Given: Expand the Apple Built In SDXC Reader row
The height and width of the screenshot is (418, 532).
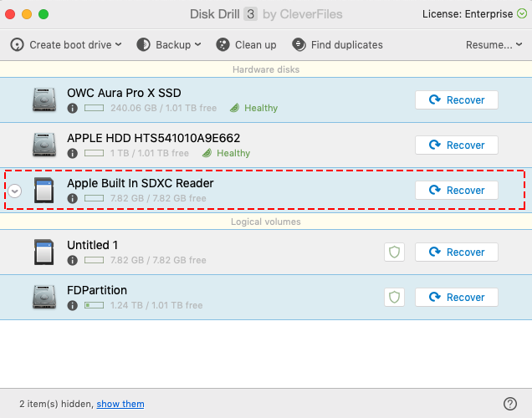Looking at the screenshot, I should click(x=15, y=191).
